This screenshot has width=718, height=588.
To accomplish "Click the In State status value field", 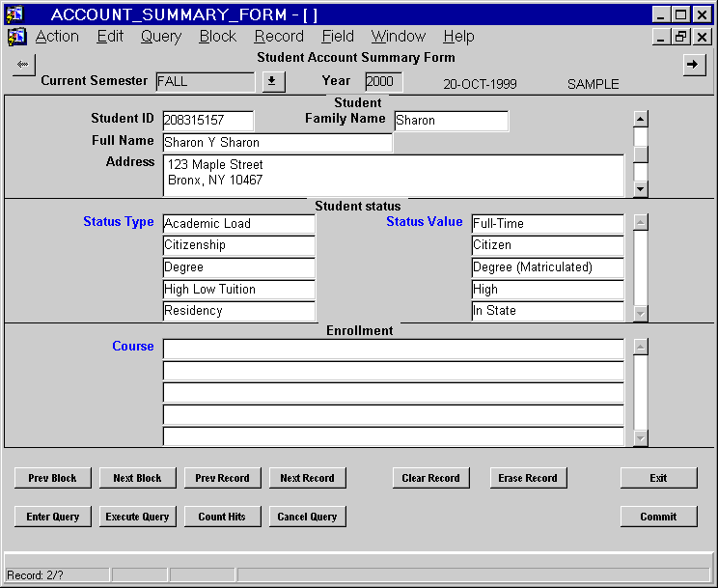I will click(x=547, y=311).
